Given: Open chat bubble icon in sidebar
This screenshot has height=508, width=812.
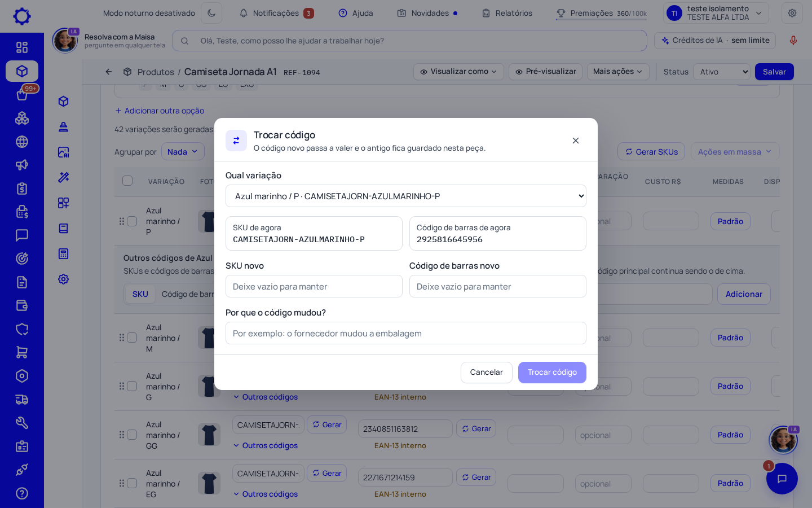Looking at the screenshot, I should [22, 235].
